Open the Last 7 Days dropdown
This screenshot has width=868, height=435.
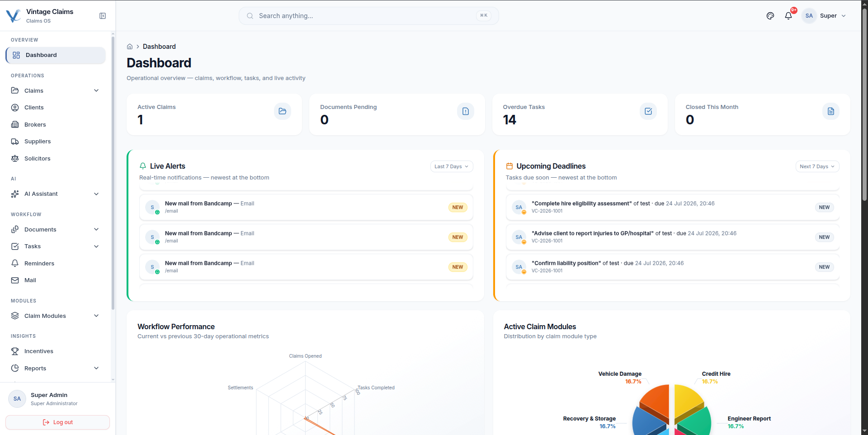[x=452, y=166]
